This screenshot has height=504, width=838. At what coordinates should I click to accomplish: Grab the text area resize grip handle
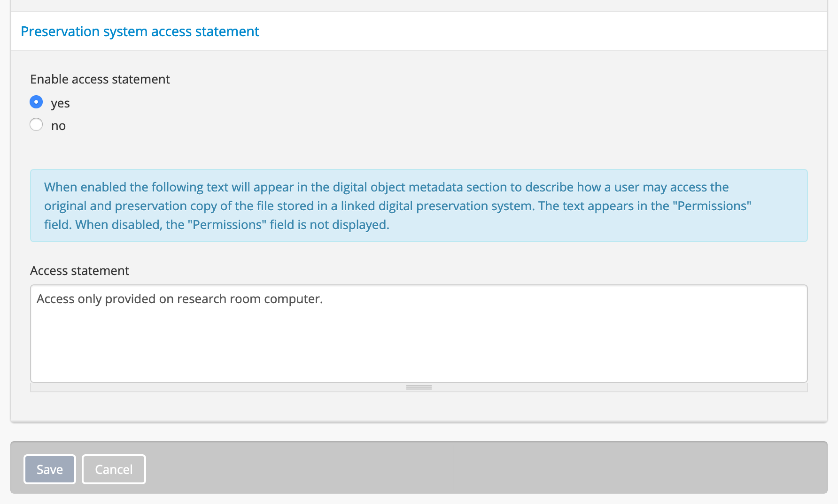click(419, 387)
